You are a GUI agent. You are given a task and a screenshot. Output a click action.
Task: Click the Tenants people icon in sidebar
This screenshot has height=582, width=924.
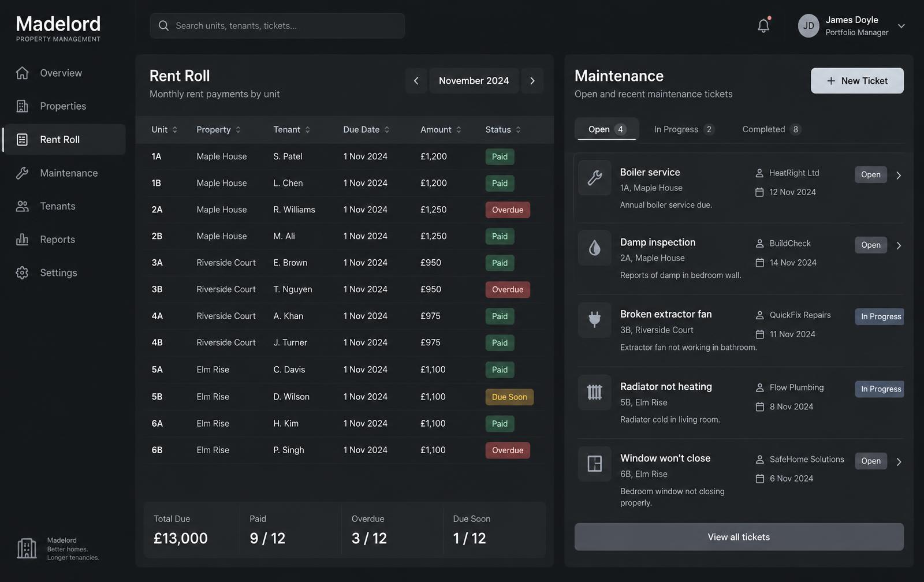(22, 206)
